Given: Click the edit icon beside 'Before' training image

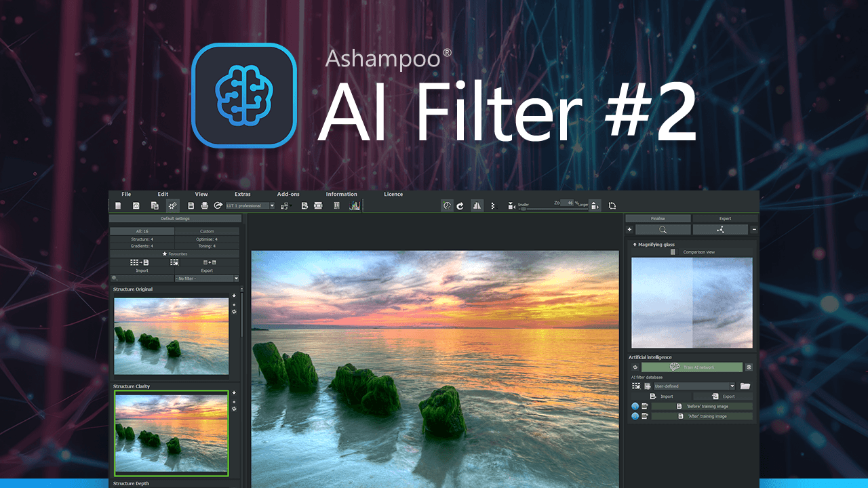Looking at the screenshot, I should (x=645, y=406).
